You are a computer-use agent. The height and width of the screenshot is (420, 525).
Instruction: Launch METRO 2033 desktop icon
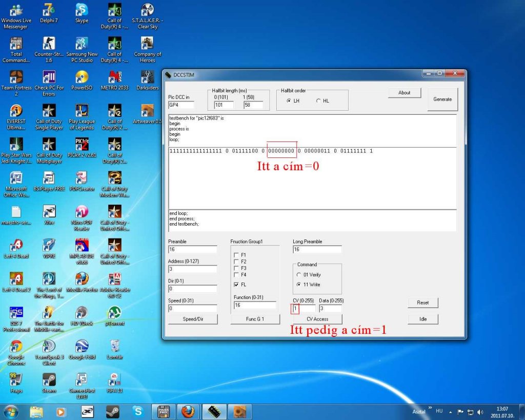[114, 81]
